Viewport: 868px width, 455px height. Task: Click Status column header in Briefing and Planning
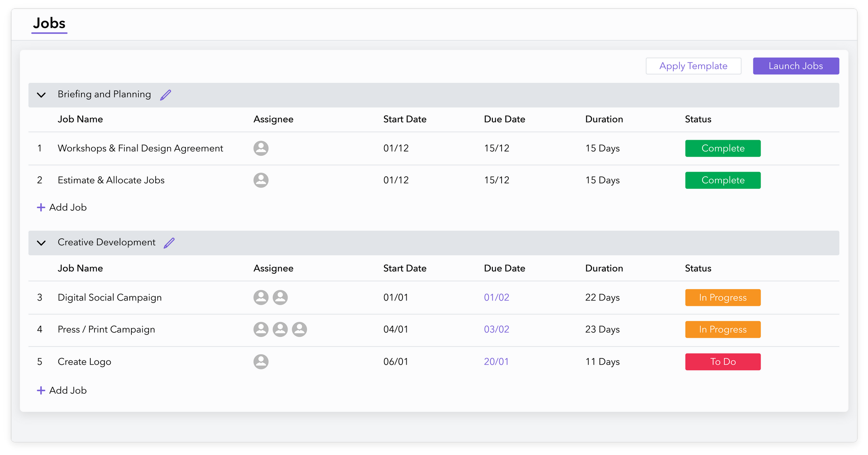pos(698,119)
